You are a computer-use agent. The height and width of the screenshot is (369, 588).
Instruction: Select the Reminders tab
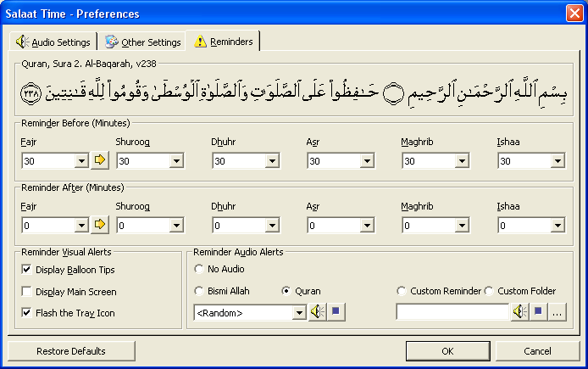click(x=223, y=42)
